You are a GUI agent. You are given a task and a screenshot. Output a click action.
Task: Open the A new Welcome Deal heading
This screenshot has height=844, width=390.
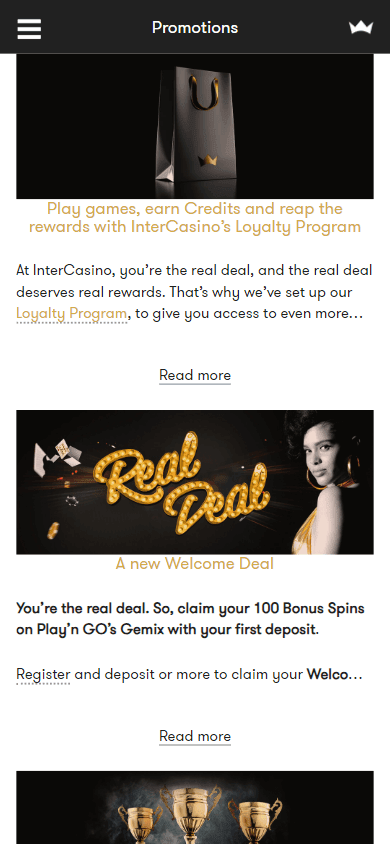pos(195,564)
